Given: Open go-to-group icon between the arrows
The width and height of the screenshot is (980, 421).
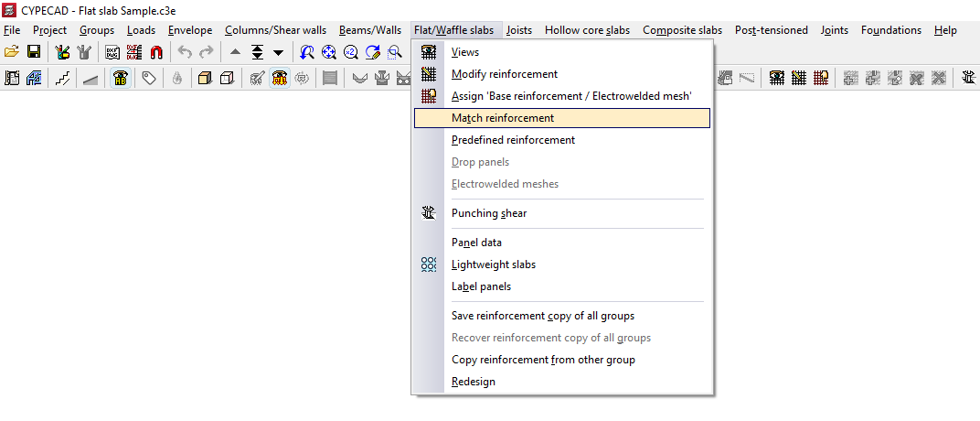Looking at the screenshot, I should (x=257, y=52).
